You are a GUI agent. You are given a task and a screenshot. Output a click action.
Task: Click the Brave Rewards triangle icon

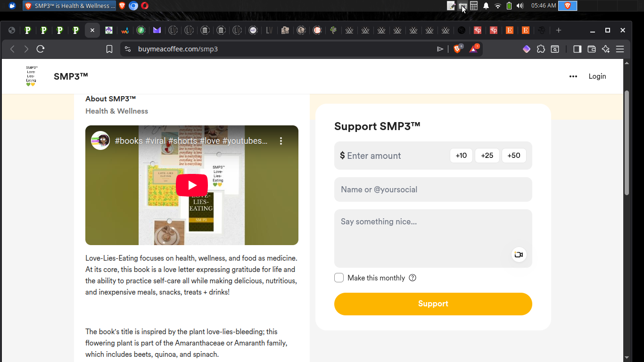[473, 49]
